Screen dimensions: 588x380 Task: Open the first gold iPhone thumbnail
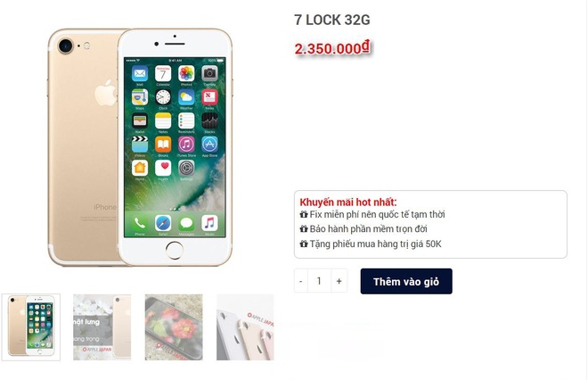coord(31,327)
